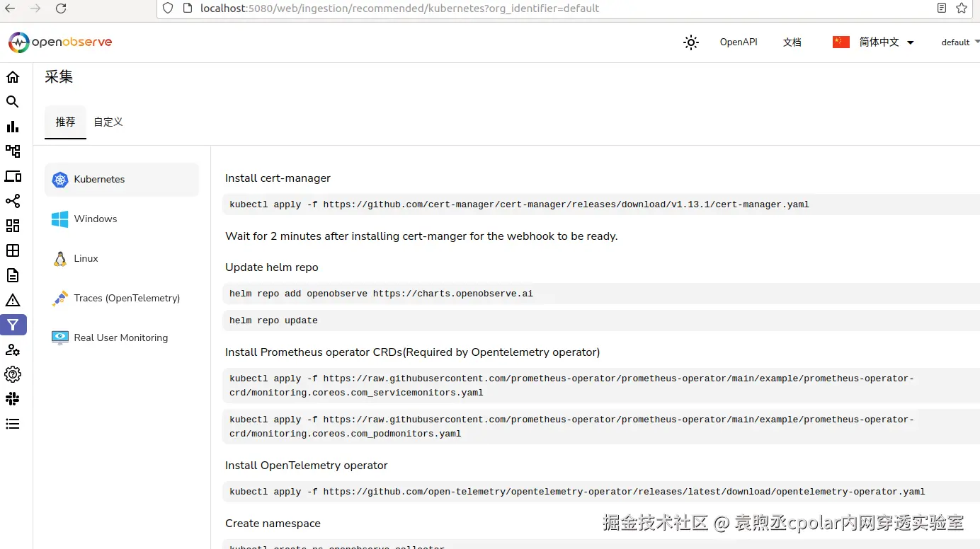Click the highlighted Ingestion funnel icon
The height and width of the screenshot is (549, 980).
pos(13,325)
